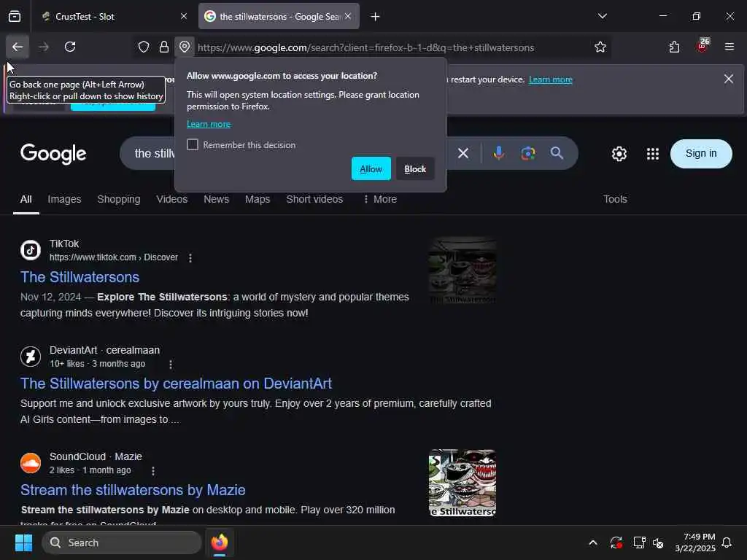747x560 pixels.
Task: Open the Extensions puzzle icon
Action: (x=674, y=47)
